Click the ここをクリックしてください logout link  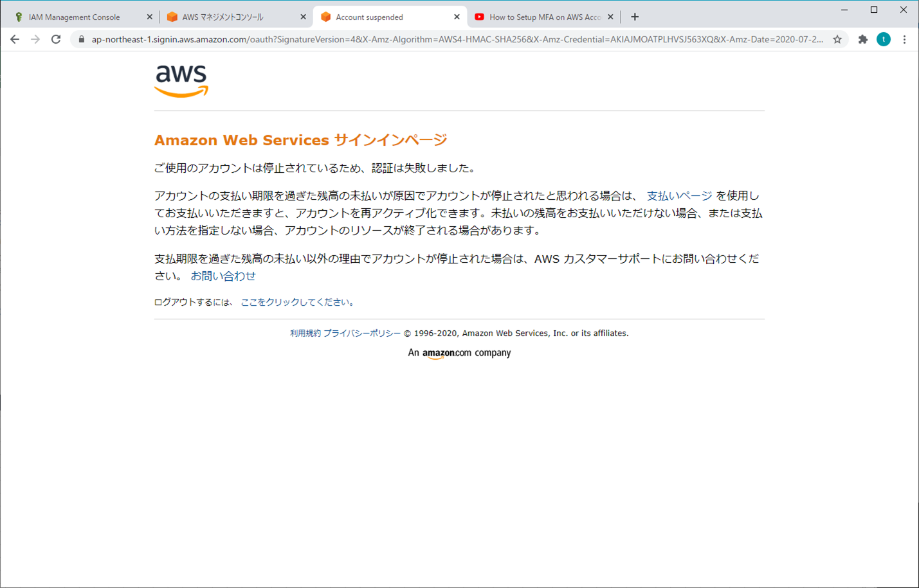[x=298, y=302]
